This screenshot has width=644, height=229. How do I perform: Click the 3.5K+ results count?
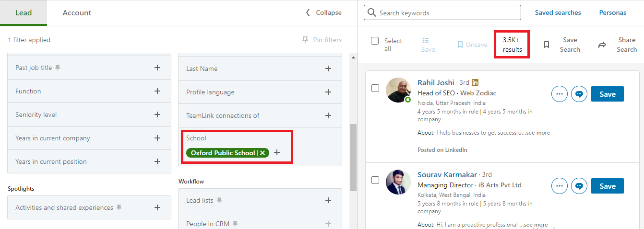click(512, 45)
